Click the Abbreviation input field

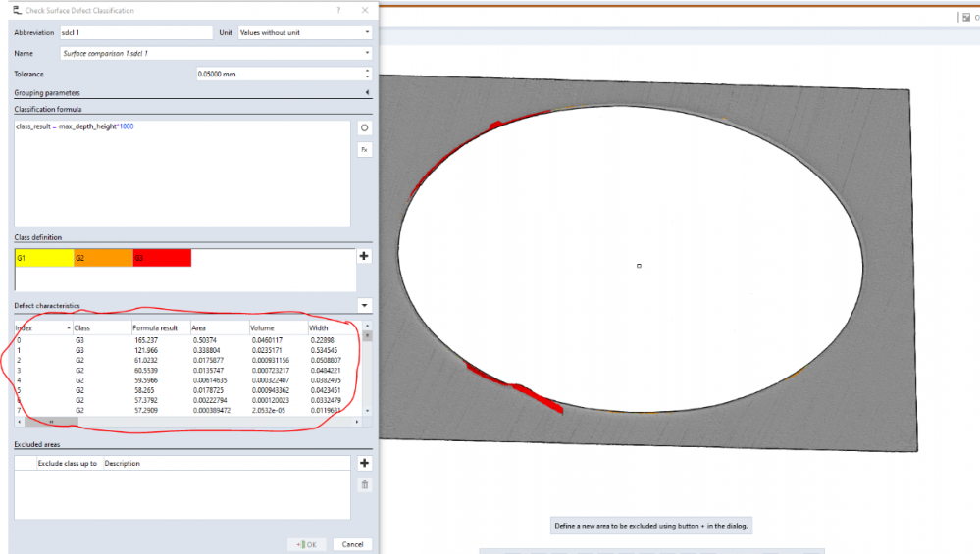pos(135,32)
